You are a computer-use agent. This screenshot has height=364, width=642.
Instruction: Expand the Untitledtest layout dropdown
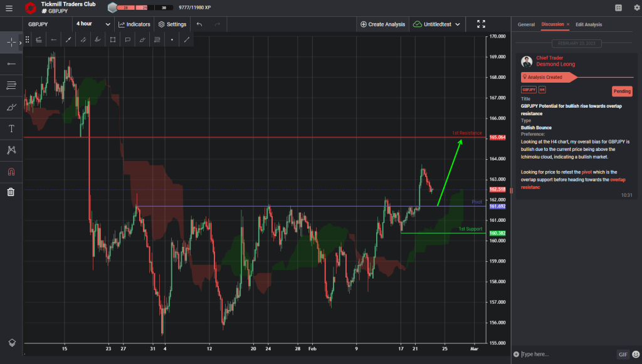click(x=437, y=24)
